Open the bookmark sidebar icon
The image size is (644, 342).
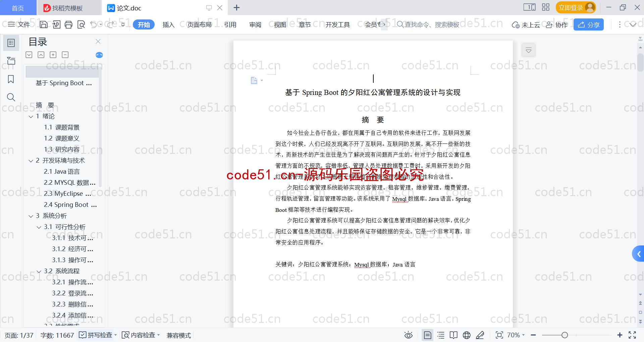(x=11, y=79)
